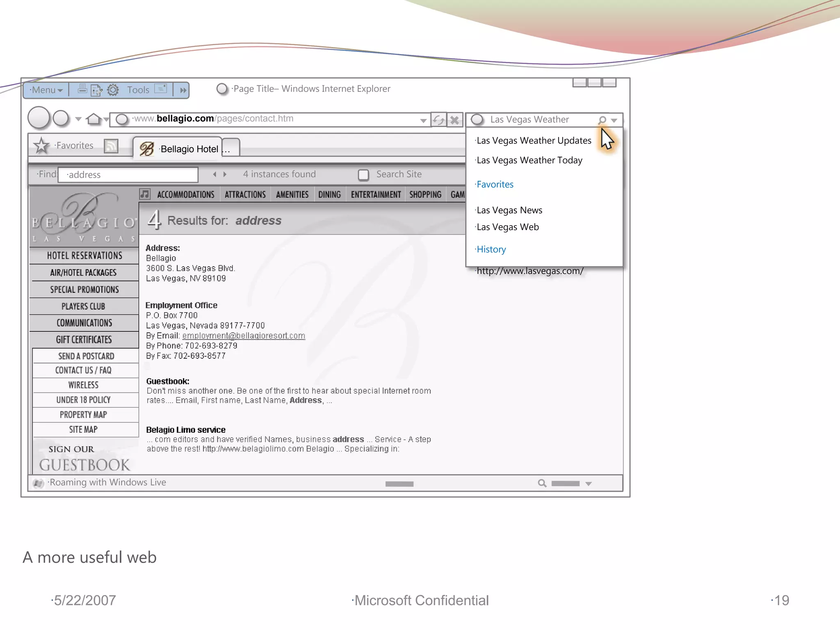Click the refresh icon beside address bar
Viewport: 840px width, 630px height.
point(438,120)
